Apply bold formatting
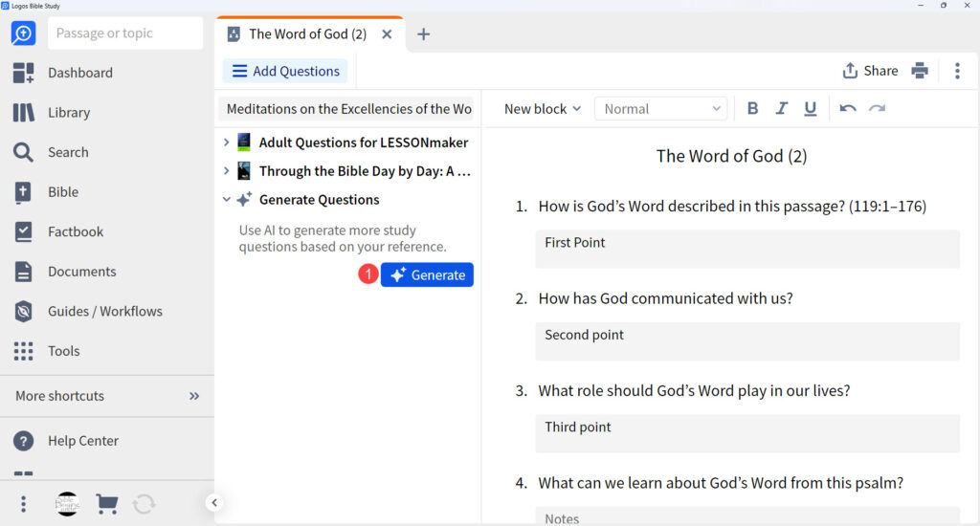Viewport: 980px width, 526px height. pyautogui.click(x=752, y=109)
